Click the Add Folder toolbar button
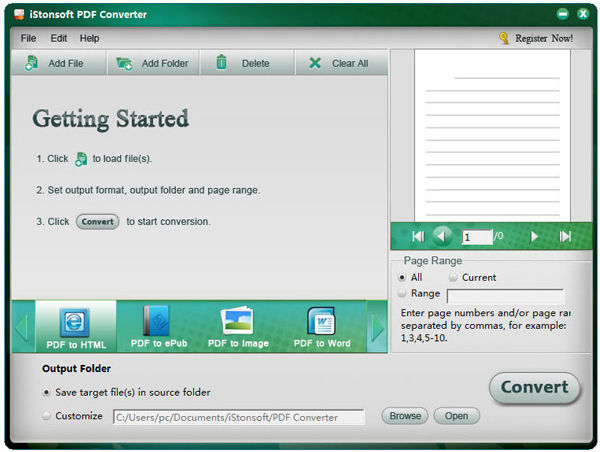Image resolution: width=600 pixels, height=452 pixels. 153,63
